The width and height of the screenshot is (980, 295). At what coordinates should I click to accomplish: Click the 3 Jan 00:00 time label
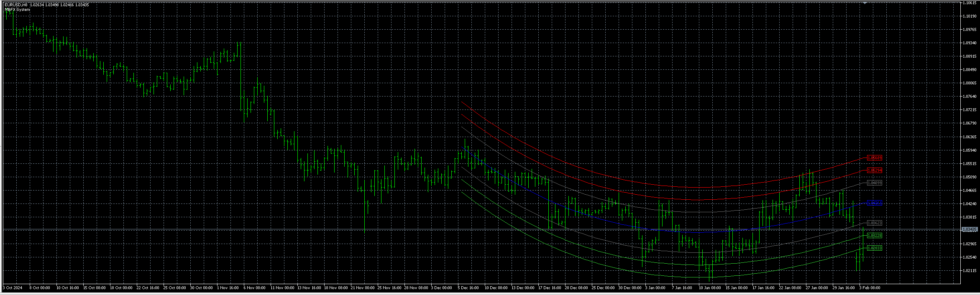(x=655, y=288)
